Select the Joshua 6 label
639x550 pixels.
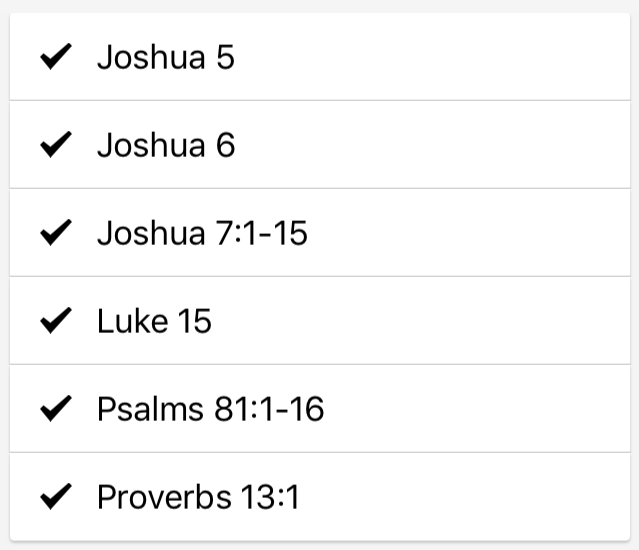click(x=165, y=145)
